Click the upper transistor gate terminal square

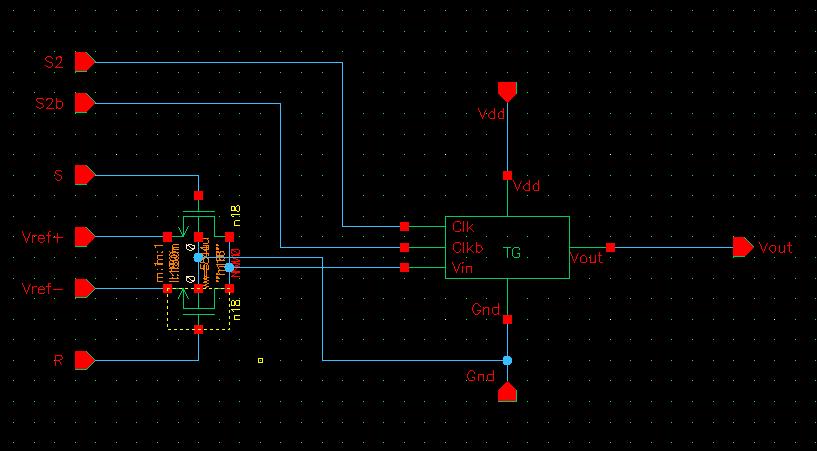pyautogui.click(x=198, y=195)
